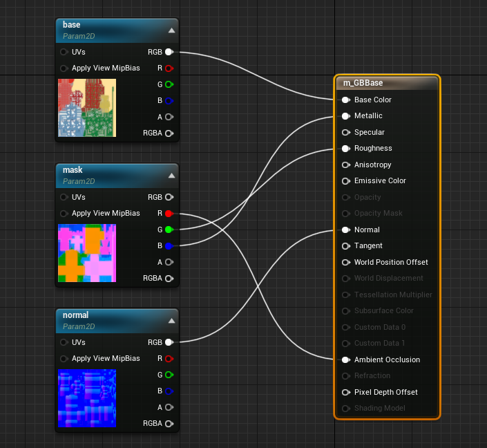
Task: Click Apply View MipBias pin on base node
Action: coord(64,68)
